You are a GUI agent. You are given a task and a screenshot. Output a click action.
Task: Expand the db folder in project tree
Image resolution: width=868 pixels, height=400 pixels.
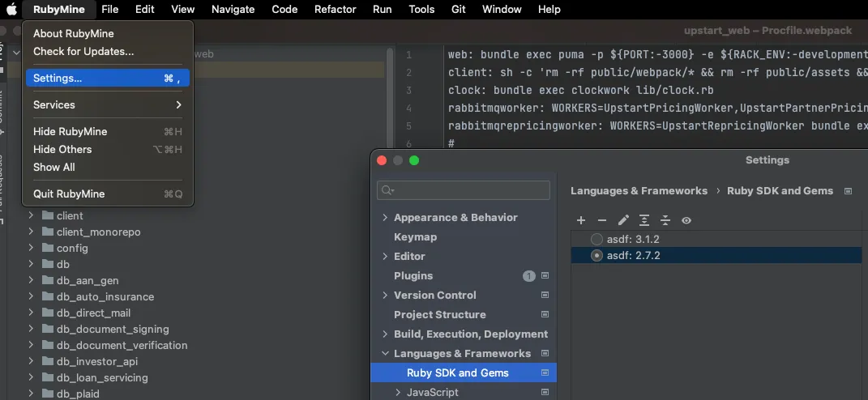(x=31, y=264)
